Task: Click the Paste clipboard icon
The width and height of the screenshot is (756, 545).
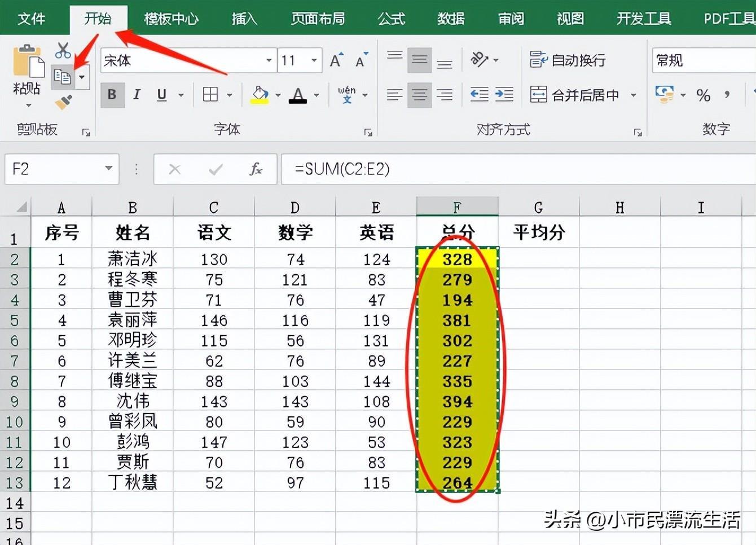Action: [28, 61]
